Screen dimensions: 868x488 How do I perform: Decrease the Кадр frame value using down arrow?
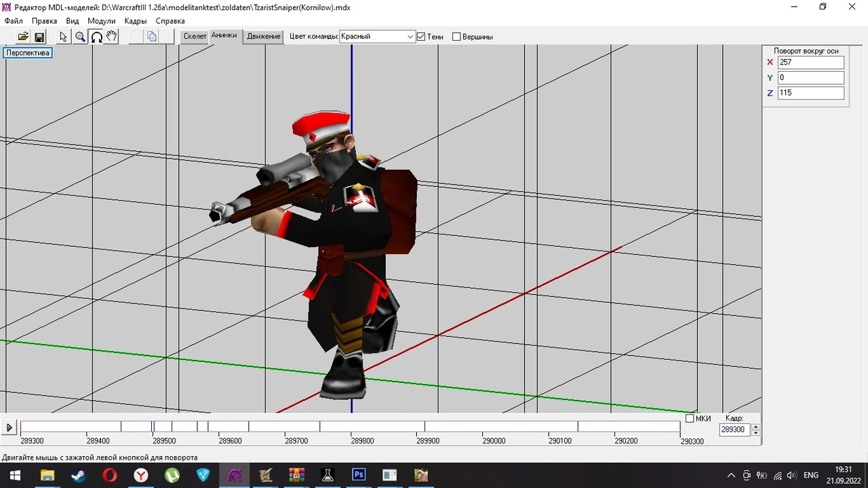[755, 432]
